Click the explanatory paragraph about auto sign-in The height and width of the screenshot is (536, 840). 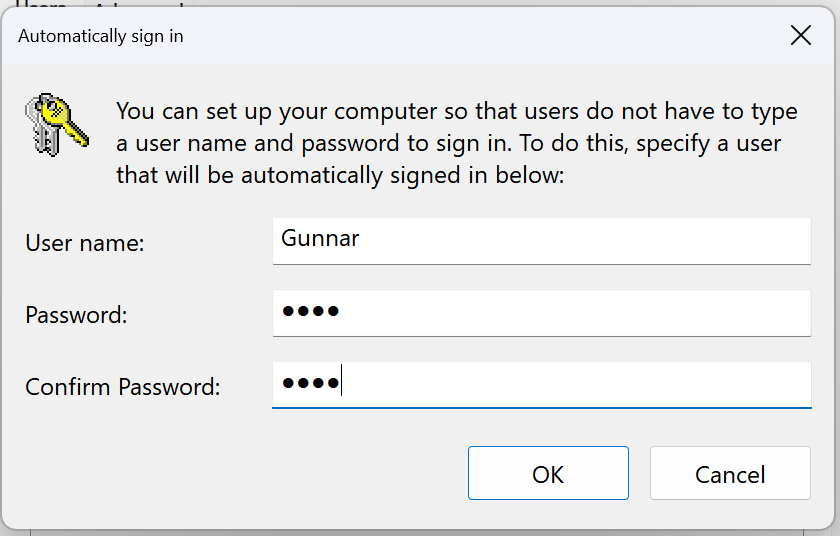click(457, 143)
